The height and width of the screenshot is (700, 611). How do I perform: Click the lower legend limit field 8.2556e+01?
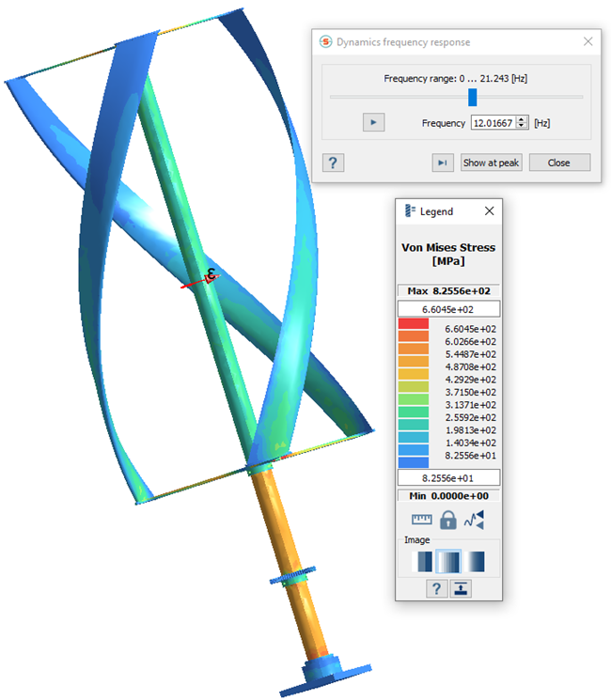pyautogui.click(x=448, y=477)
